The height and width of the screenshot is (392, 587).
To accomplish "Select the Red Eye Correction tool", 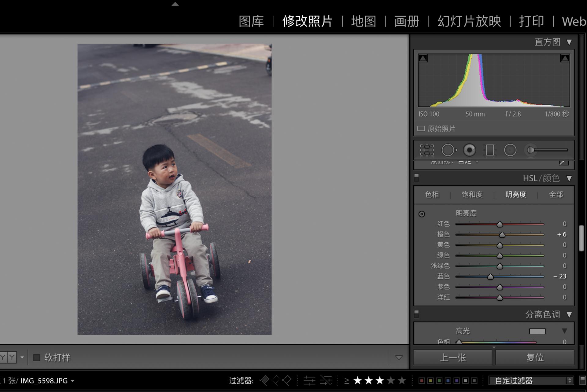I will (x=469, y=150).
